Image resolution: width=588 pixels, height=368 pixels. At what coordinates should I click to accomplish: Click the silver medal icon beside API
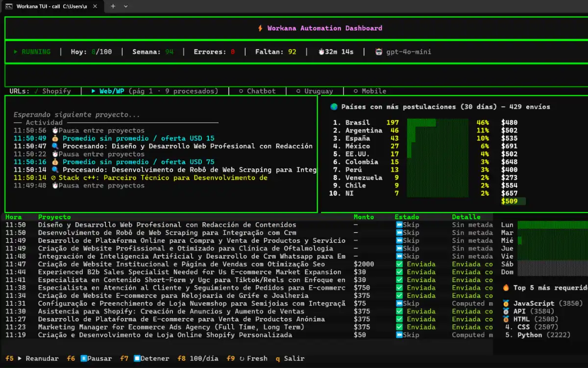[506, 311]
